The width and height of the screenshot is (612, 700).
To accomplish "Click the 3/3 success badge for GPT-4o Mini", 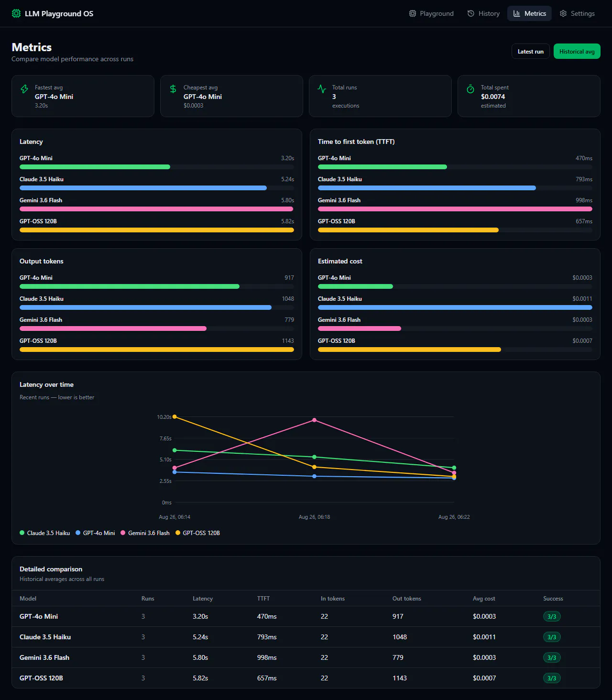I will [x=552, y=616].
